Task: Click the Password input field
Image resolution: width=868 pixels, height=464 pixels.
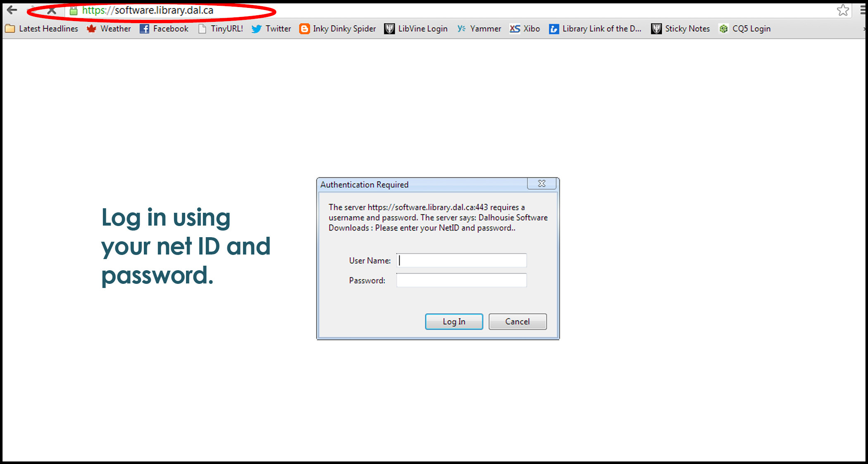Action: (x=462, y=281)
